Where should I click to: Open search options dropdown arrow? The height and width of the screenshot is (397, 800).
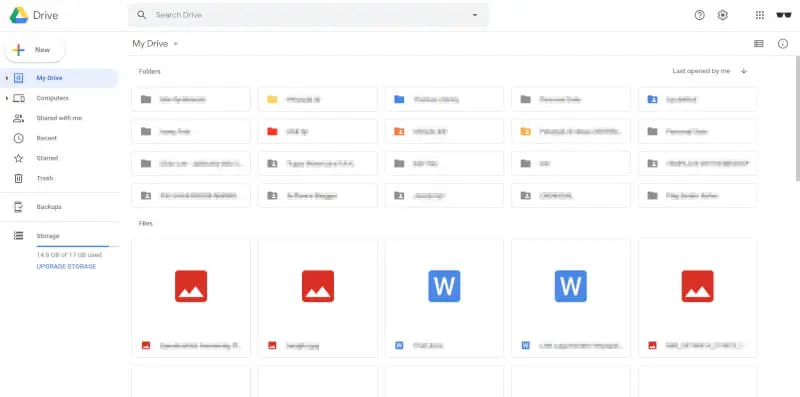click(475, 15)
